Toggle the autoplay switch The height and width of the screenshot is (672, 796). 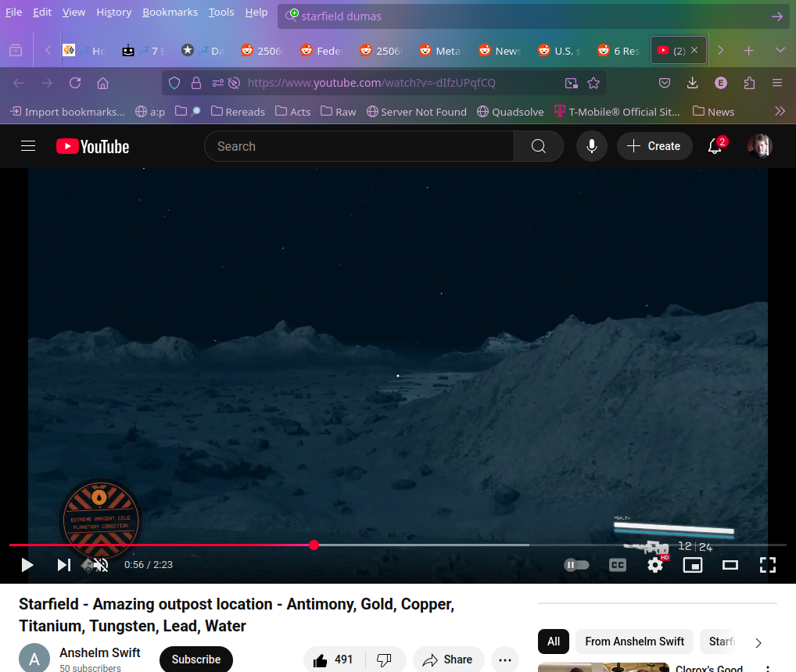(x=576, y=565)
